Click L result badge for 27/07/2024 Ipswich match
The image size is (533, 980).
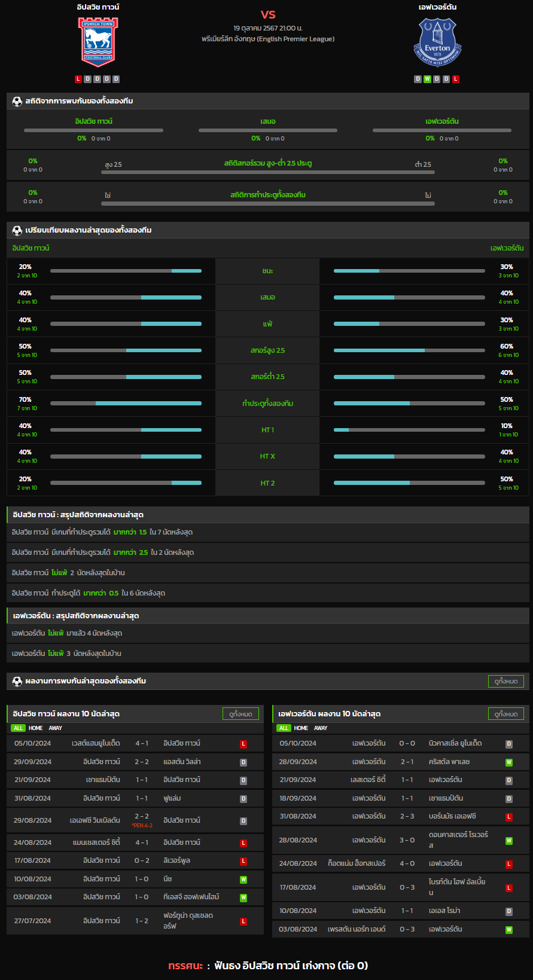tap(243, 921)
